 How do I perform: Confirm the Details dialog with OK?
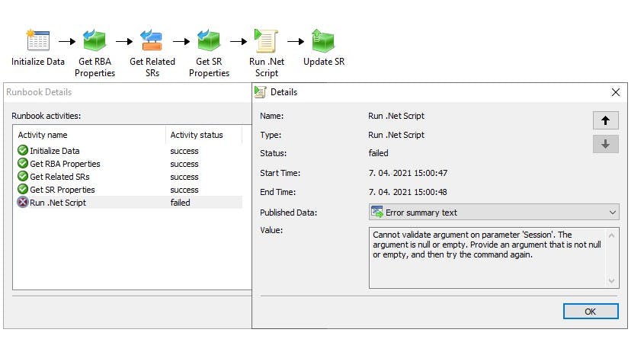pyautogui.click(x=590, y=312)
